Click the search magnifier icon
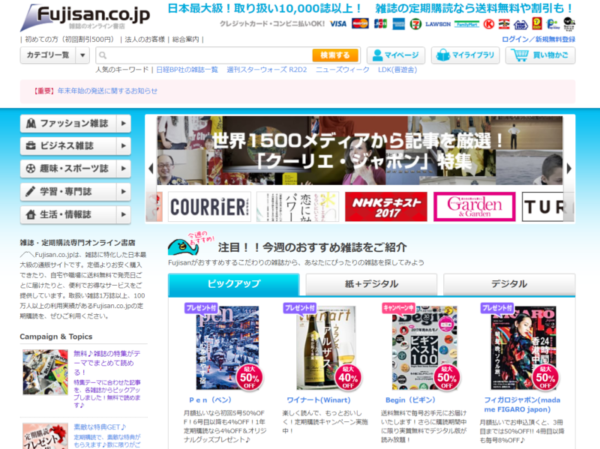 click(x=103, y=56)
